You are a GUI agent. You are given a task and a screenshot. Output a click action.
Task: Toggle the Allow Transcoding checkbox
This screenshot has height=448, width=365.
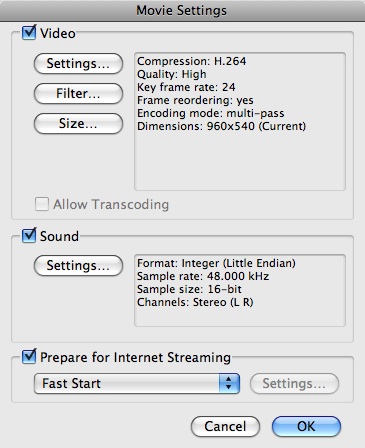pyautogui.click(x=42, y=204)
